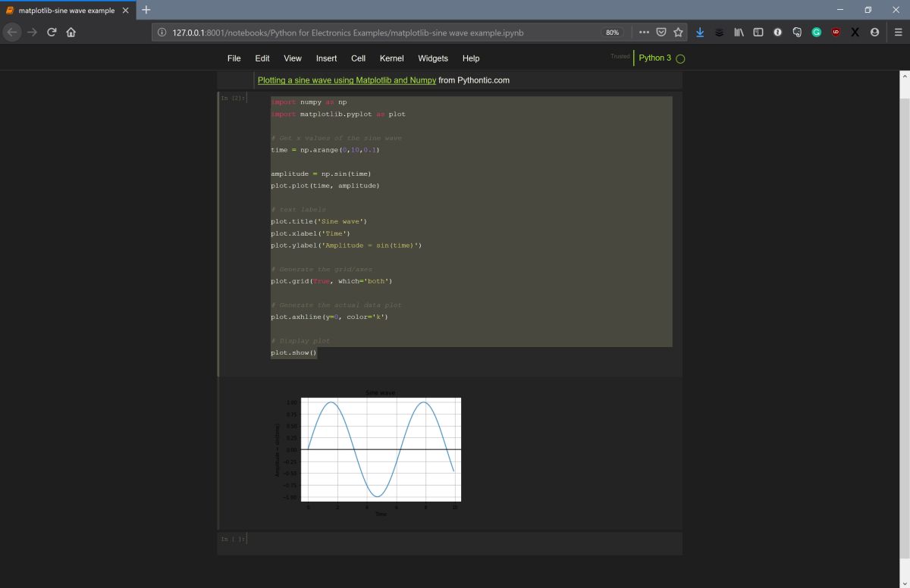Toggle the browser sidebar icon
The image size is (910, 588).
point(758,33)
